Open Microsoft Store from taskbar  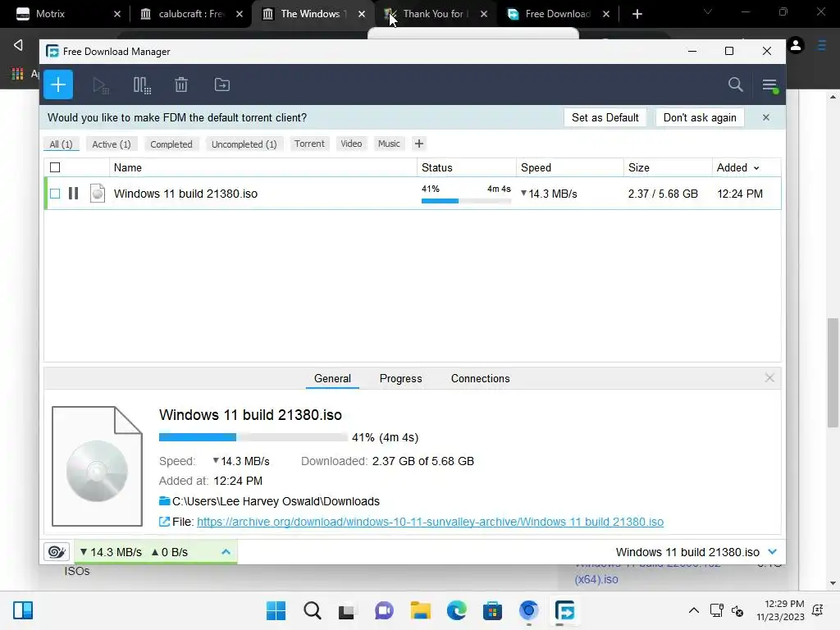pos(492,610)
